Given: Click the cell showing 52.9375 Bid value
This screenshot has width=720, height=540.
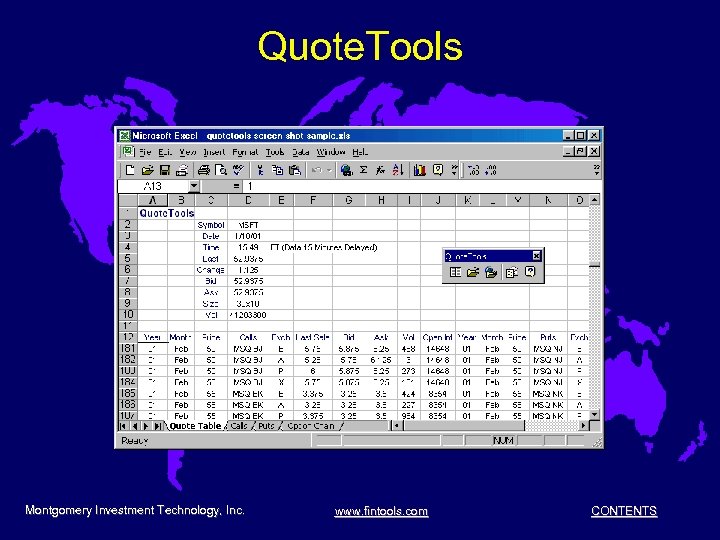Looking at the screenshot, I should (248, 281).
